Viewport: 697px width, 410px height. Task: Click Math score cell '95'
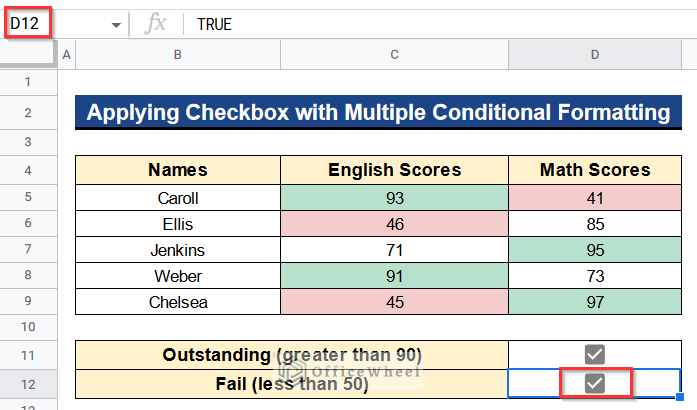[595, 250]
